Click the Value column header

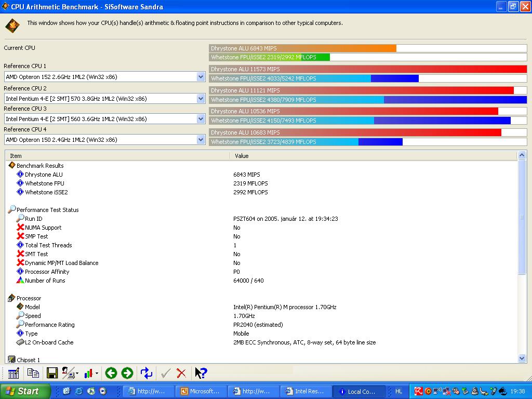[x=374, y=156]
